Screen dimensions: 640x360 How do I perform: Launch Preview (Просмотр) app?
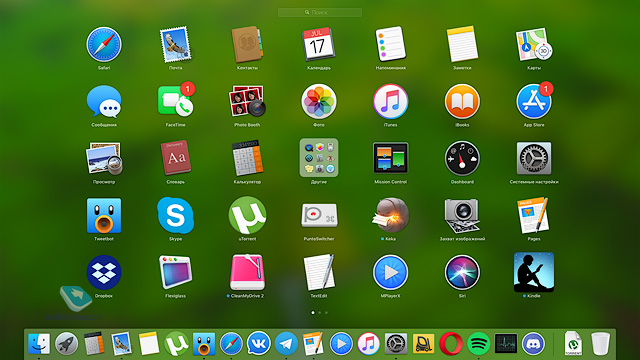tap(104, 158)
